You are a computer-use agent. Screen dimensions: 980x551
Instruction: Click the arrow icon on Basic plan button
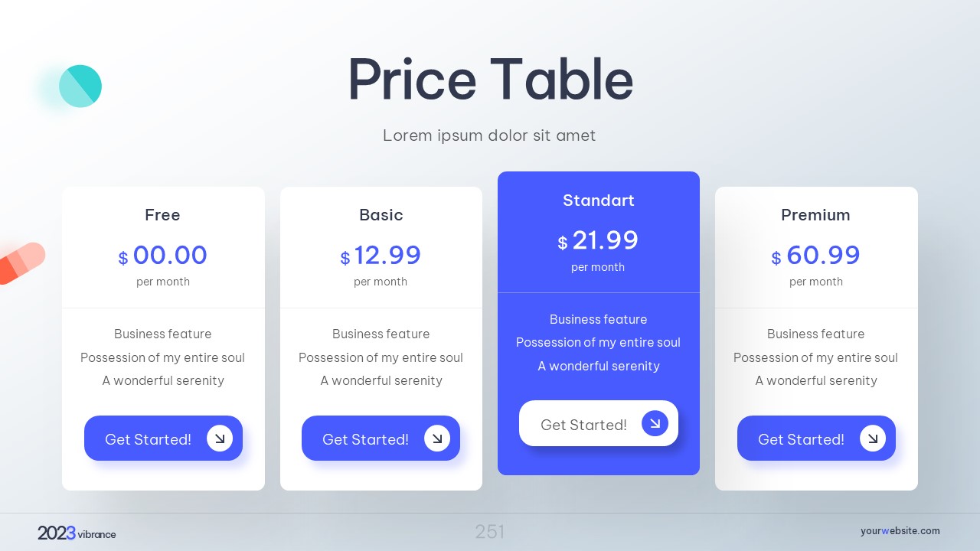[x=437, y=439]
